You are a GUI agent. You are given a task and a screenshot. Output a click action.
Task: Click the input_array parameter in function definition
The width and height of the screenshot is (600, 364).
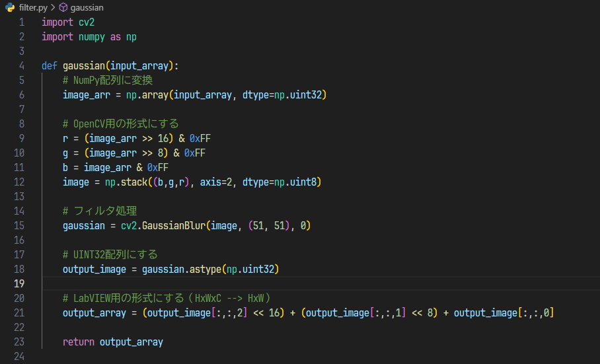(x=139, y=66)
